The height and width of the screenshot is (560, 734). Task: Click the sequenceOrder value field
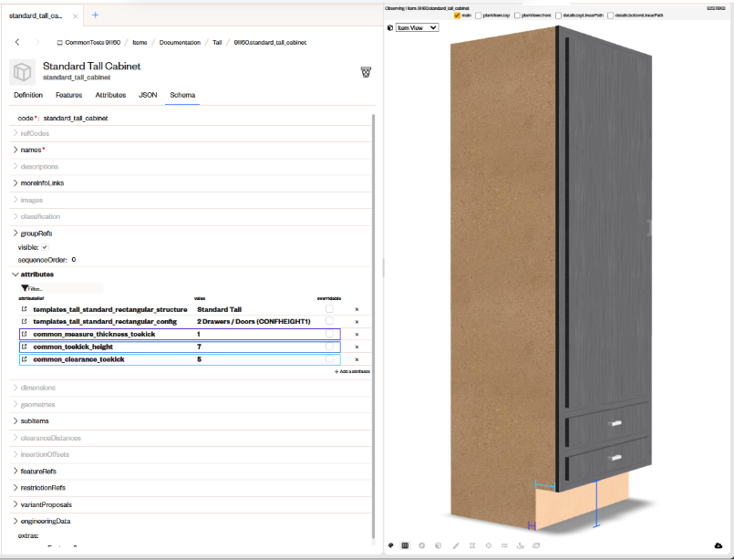click(x=74, y=259)
